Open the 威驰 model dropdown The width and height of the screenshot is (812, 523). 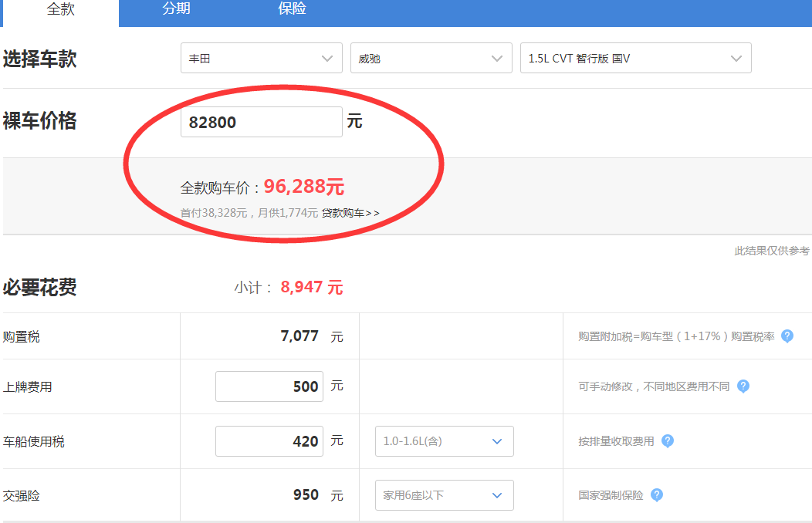click(x=431, y=58)
